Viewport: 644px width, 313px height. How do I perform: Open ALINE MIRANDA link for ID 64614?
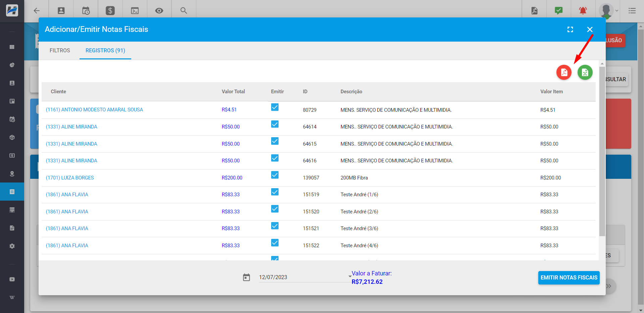[x=71, y=127]
